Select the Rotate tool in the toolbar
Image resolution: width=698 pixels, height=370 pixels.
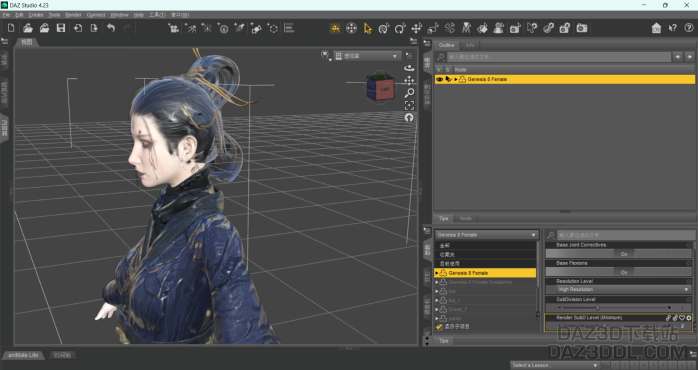click(400, 28)
